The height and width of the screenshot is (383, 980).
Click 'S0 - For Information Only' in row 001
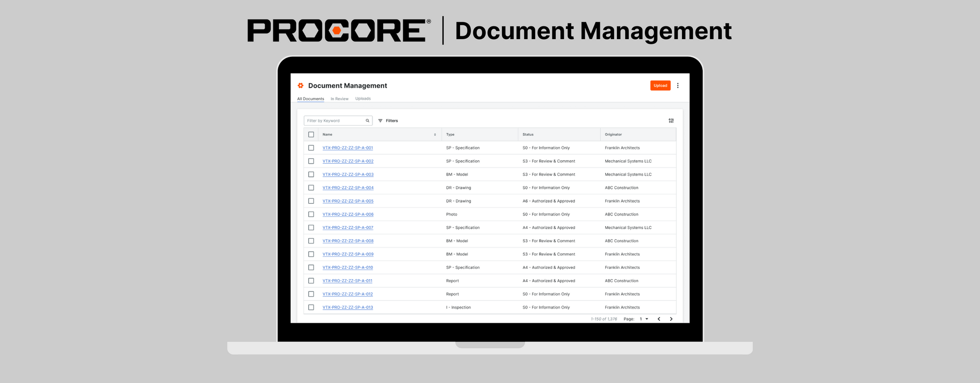point(546,148)
